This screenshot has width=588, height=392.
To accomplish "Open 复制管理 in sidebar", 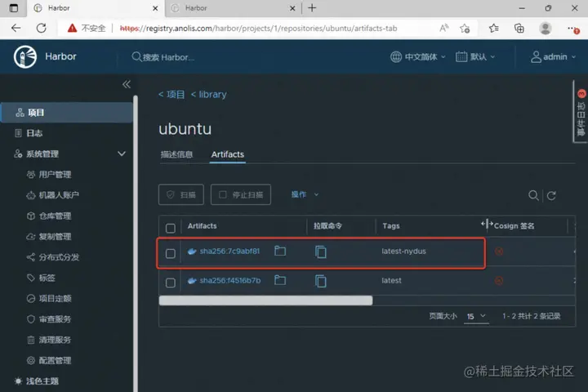I will click(x=49, y=237).
